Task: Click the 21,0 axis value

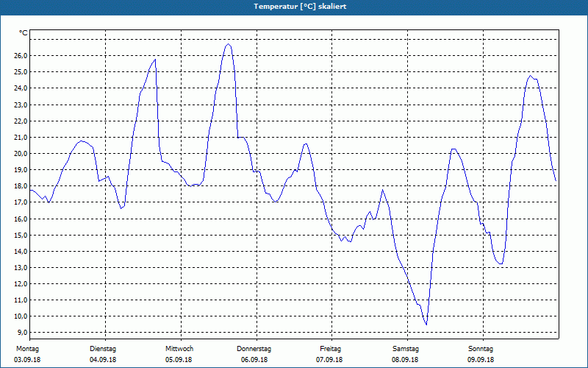Action: pos(21,137)
